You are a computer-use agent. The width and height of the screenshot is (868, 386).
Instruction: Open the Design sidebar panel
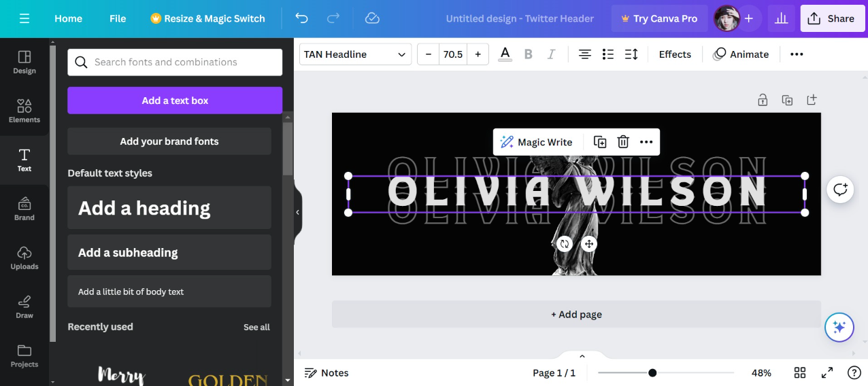(x=24, y=62)
